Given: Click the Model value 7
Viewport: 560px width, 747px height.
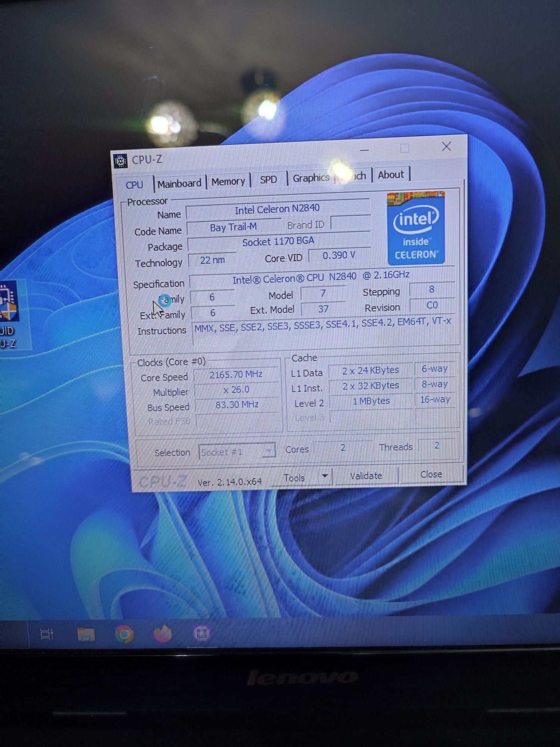Looking at the screenshot, I should pyautogui.click(x=323, y=294).
